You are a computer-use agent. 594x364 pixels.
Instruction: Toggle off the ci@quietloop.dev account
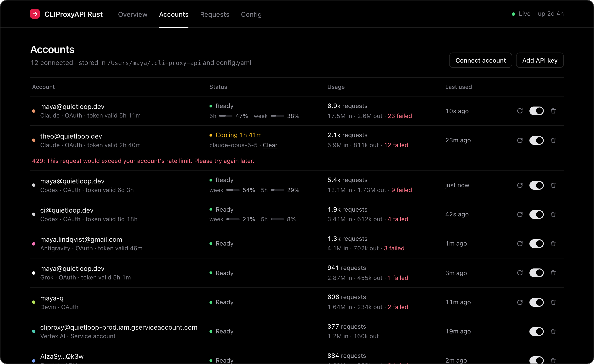pyautogui.click(x=536, y=214)
